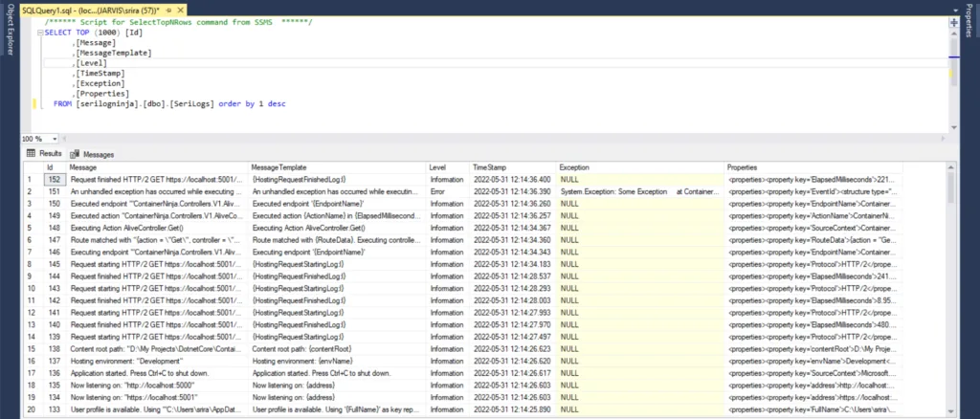Click the 'Hosting environment: "Development"' Message cell
This screenshot has width=980, height=419.
pos(158,361)
